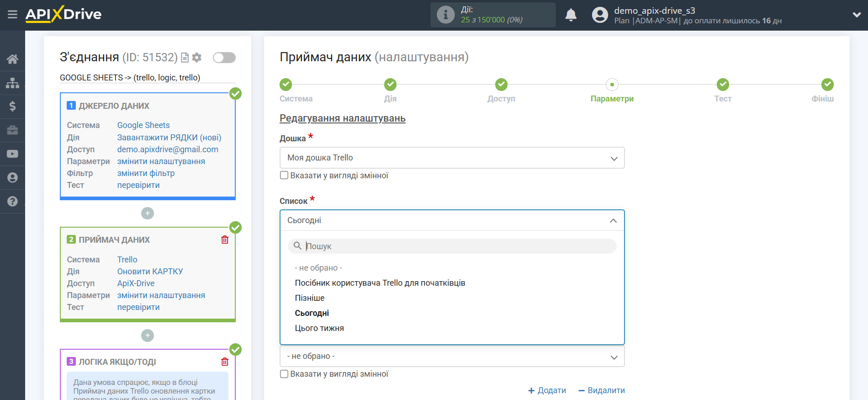Open the Дошка dropdown
868x400 pixels.
point(452,158)
